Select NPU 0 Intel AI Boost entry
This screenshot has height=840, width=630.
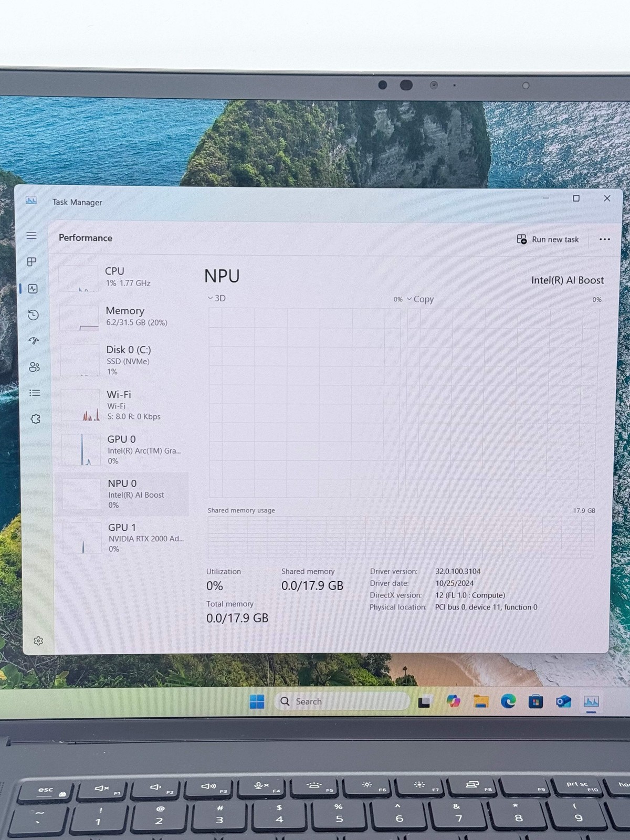pos(123,493)
